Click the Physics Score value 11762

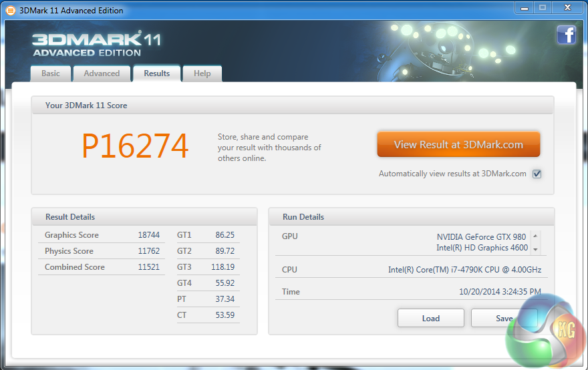149,251
